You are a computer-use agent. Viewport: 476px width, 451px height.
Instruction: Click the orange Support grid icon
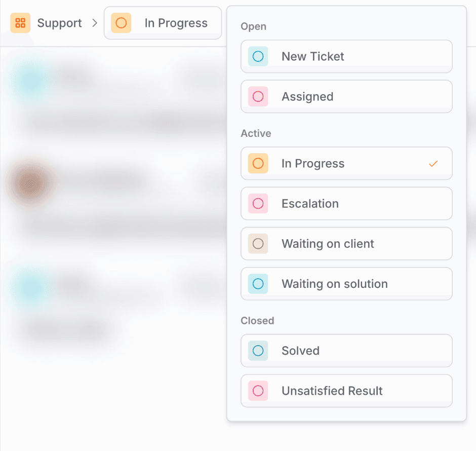20,23
